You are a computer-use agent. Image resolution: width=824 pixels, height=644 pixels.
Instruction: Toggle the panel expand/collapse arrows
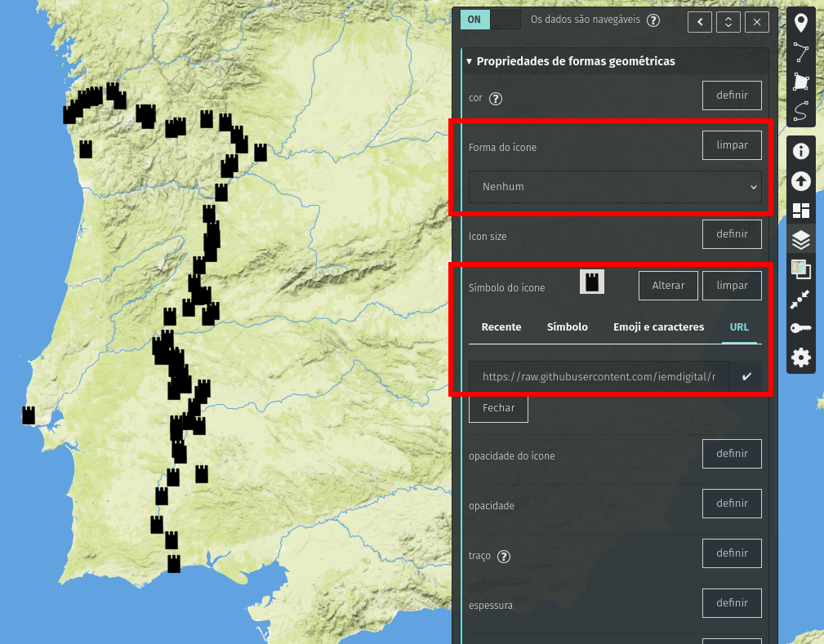tap(728, 22)
